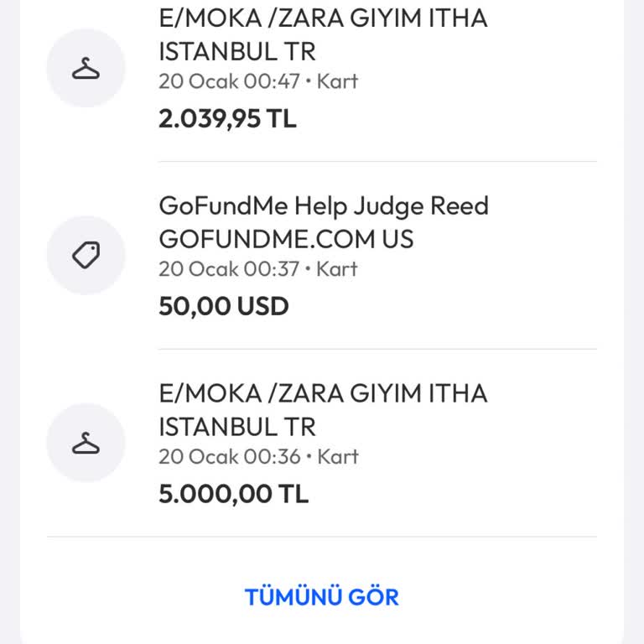Click the divider line above TÜMÜNÜ GÖR

322,537
